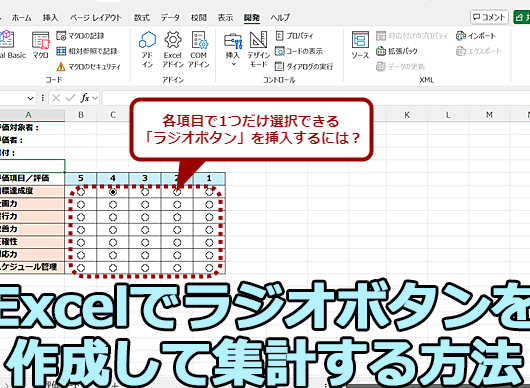Open the ヘルプ tab
Image resolution: width=530 pixels, height=388 pixels.
click(280, 17)
